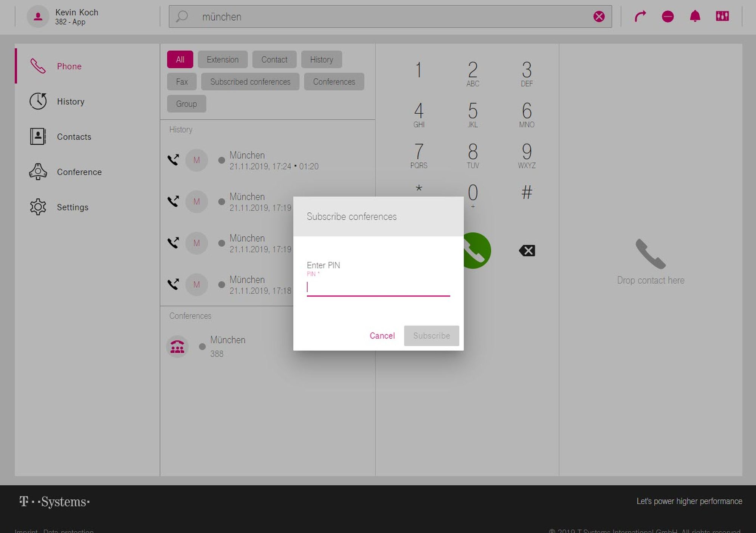Viewport: 756px width, 533px height.
Task: Click the backspace icon on the dialpad
Action: coord(527,250)
